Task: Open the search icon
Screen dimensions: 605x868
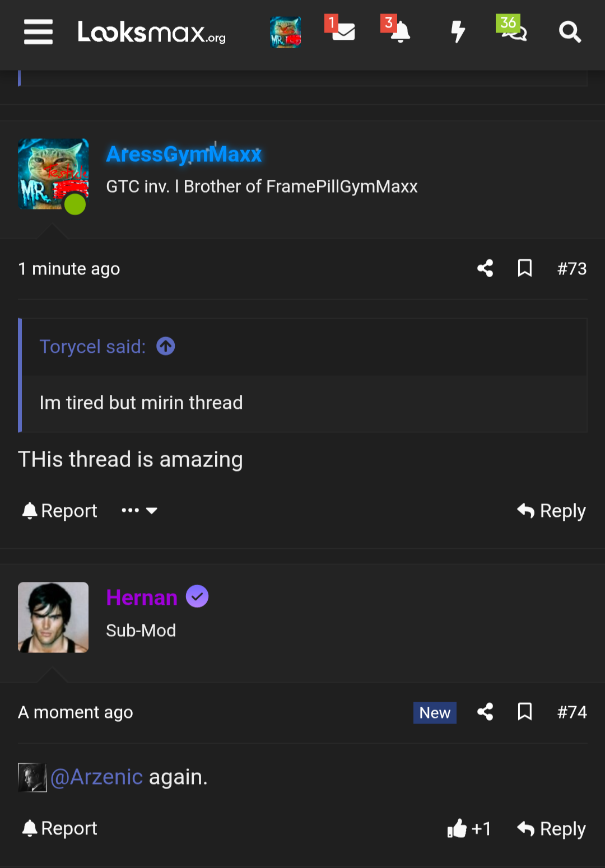Action: [x=570, y=32]
